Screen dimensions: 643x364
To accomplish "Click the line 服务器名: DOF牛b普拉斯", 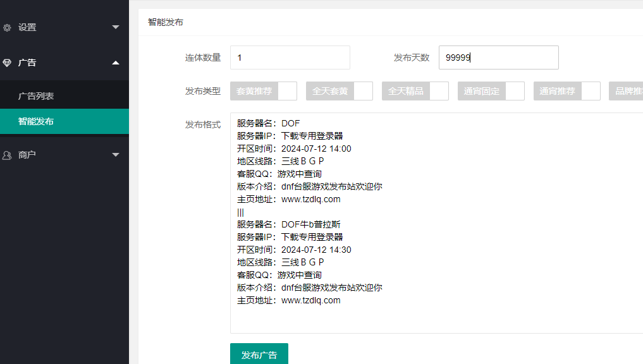I will pos(289,224).
